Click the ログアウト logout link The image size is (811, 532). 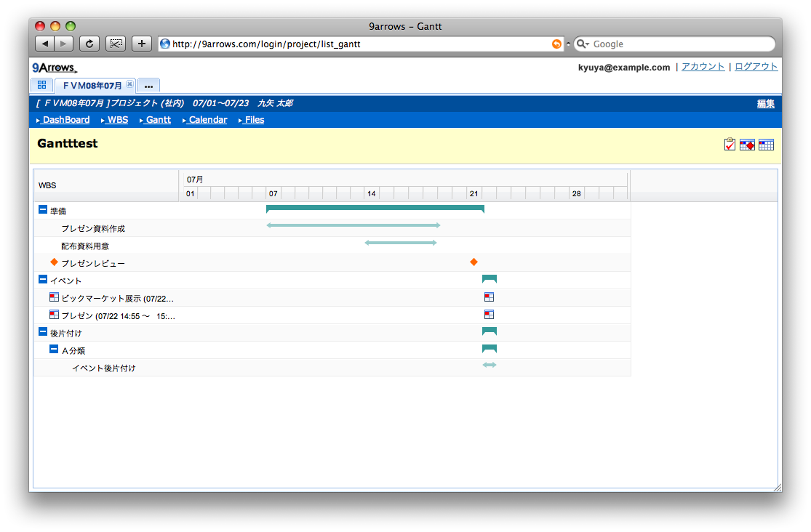(x=756, y=67)
